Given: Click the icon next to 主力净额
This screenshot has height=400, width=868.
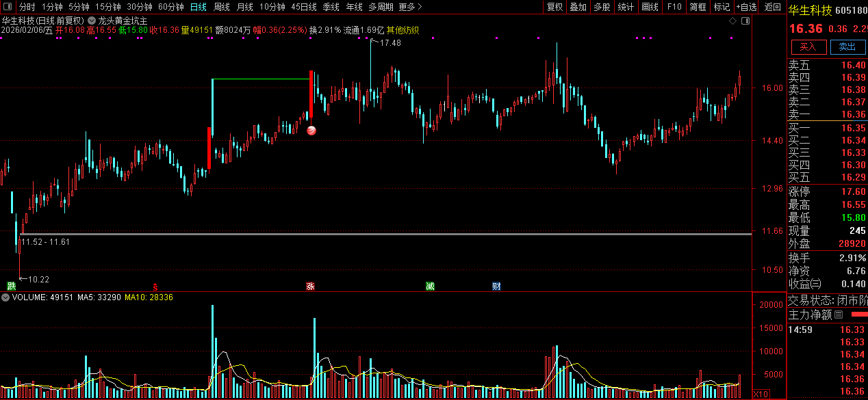Looking at the screenshot, I should (839, 315).
